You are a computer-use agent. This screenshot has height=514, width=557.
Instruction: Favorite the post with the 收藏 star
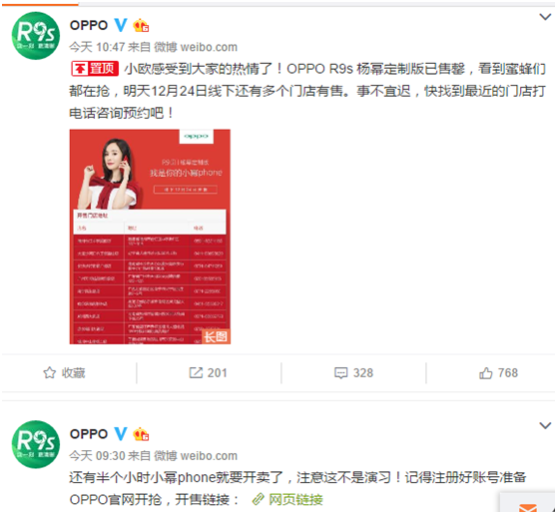(x=64, y=373)
